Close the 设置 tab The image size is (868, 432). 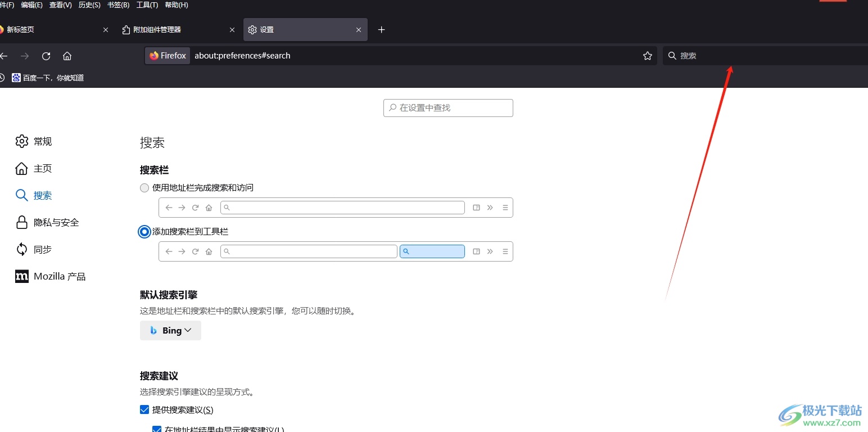point(359,30)
